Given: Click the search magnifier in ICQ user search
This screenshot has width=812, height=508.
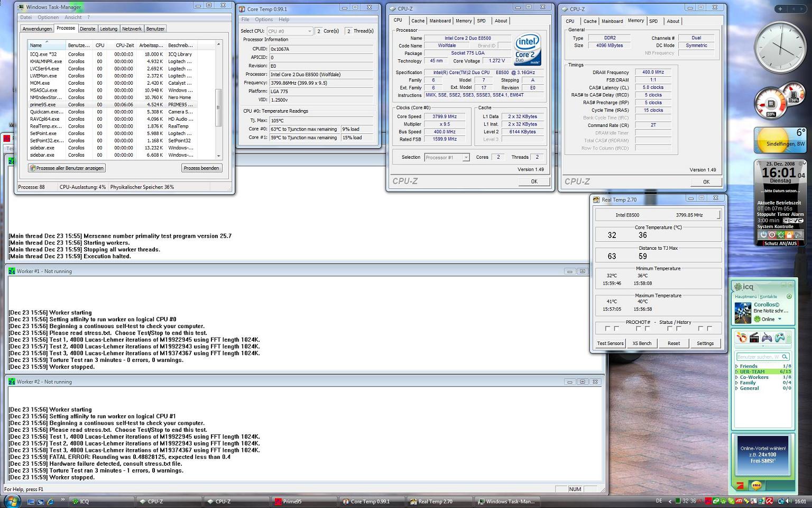Looking at the screenshot, I should [x=785, y=357].
